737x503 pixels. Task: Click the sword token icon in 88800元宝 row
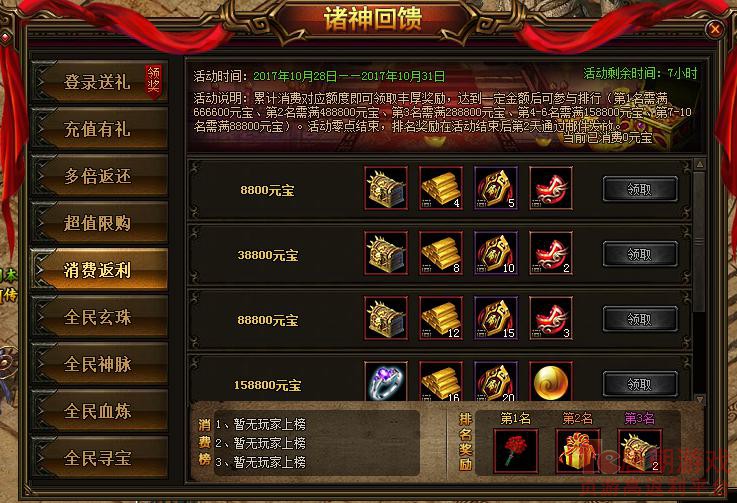(496, 318)
